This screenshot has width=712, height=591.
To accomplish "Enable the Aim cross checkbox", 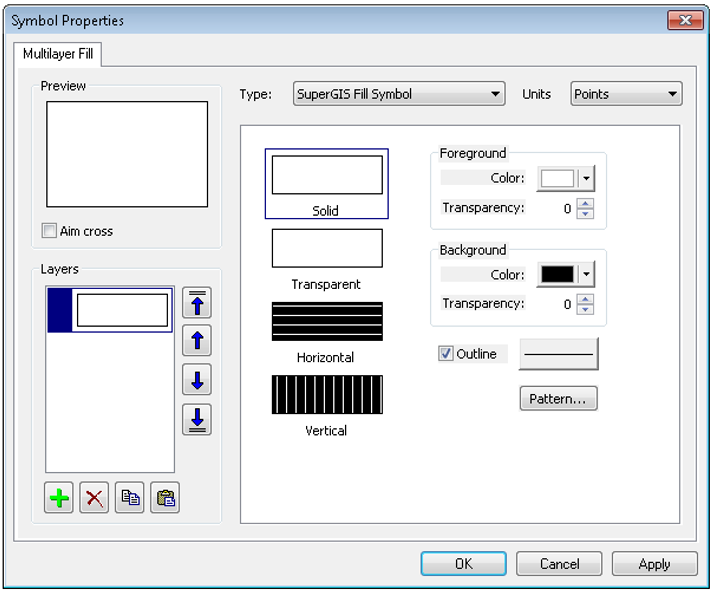I will pos(50,231).
